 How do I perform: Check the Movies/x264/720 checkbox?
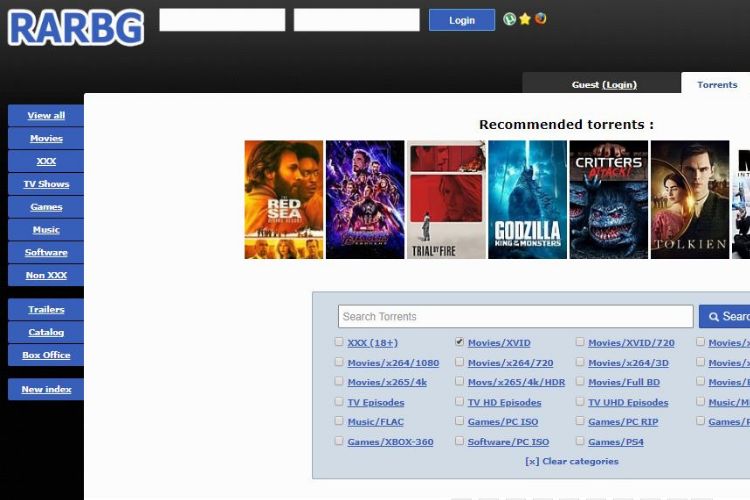pos(459,361)
